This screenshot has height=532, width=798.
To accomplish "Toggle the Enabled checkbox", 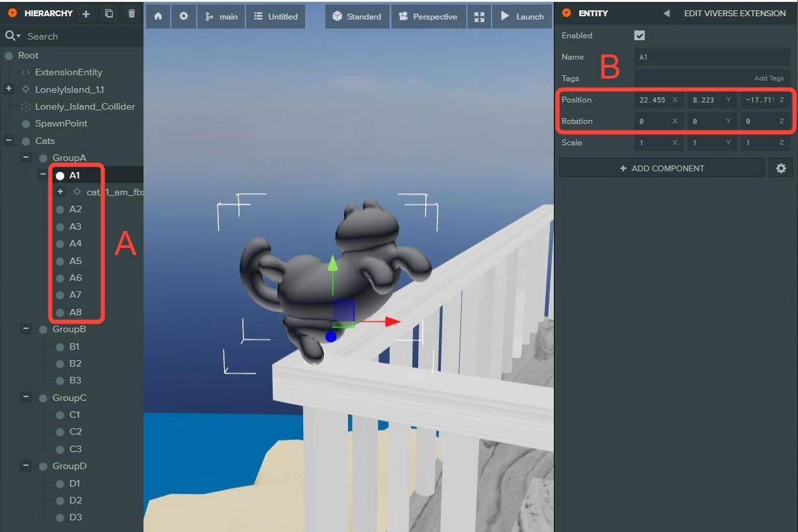I will (640, 36).
